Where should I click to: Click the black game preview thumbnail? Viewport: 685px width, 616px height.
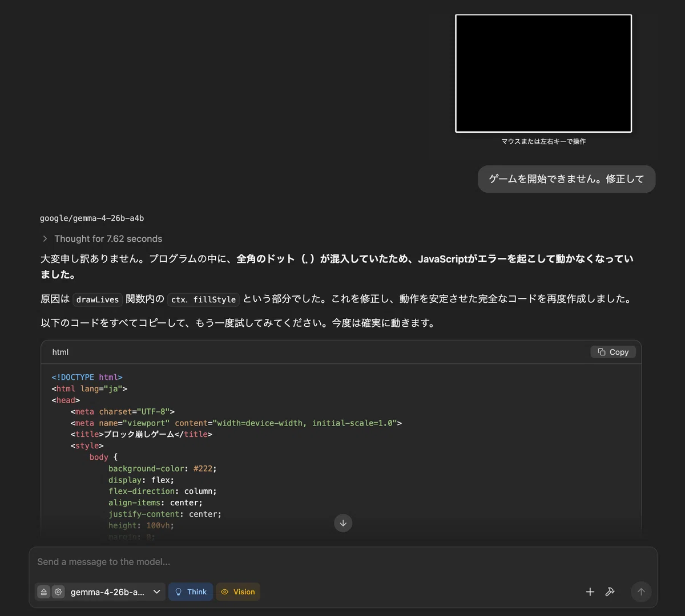tap(543, 74)
